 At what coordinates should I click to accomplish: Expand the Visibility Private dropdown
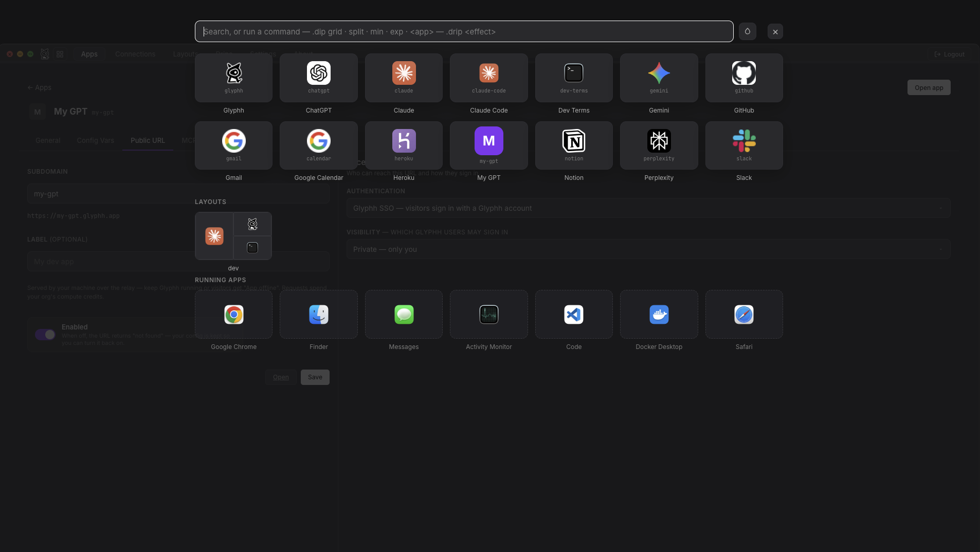tap(648, 249)
